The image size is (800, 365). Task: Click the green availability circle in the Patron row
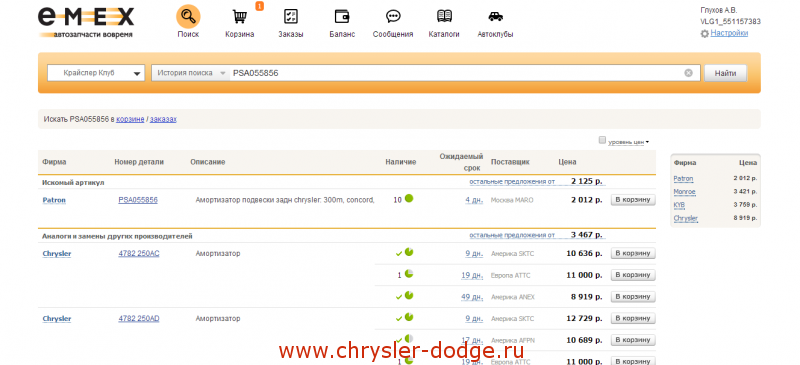coord(409,198)
